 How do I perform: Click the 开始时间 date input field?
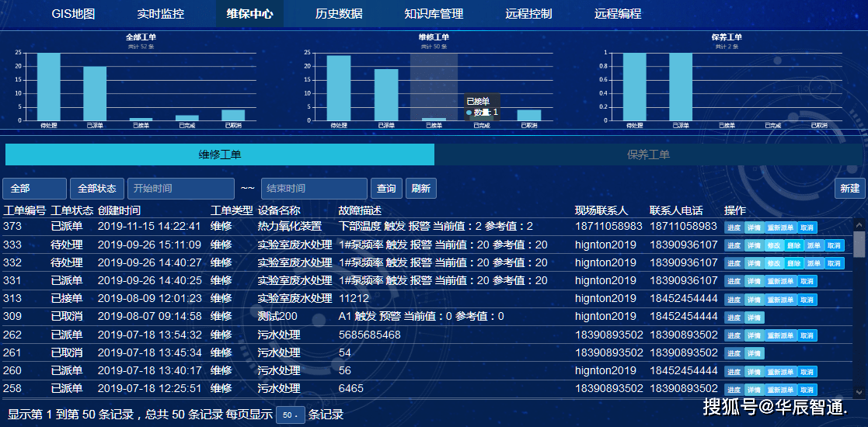point(180,189)
